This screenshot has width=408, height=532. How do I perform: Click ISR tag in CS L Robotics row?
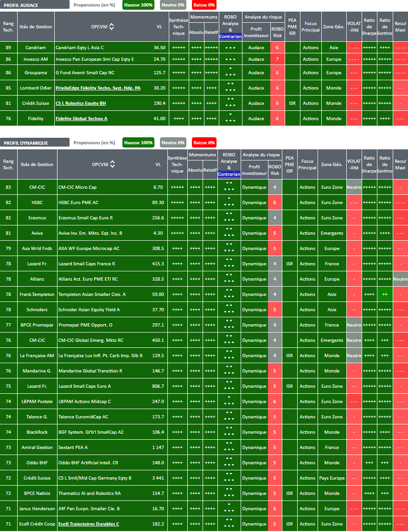(293, 103)
